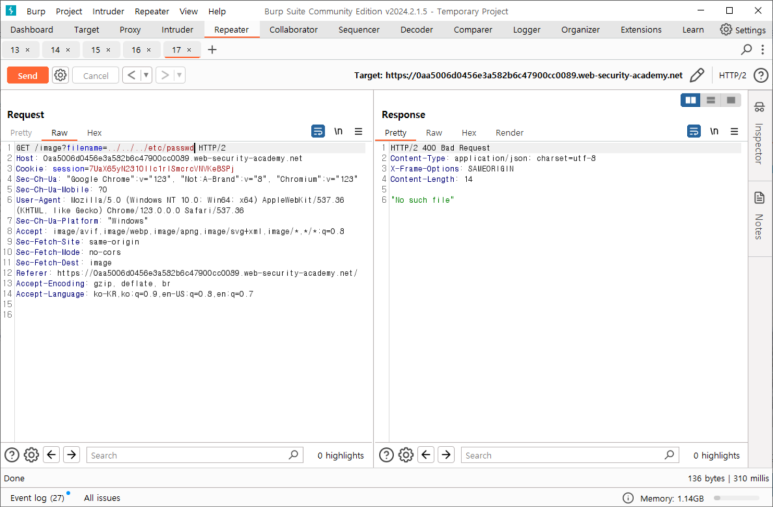This screenshot has width=773, height=507.
Task: Switch to the Collaborator tab
Action: click(293, 30)
